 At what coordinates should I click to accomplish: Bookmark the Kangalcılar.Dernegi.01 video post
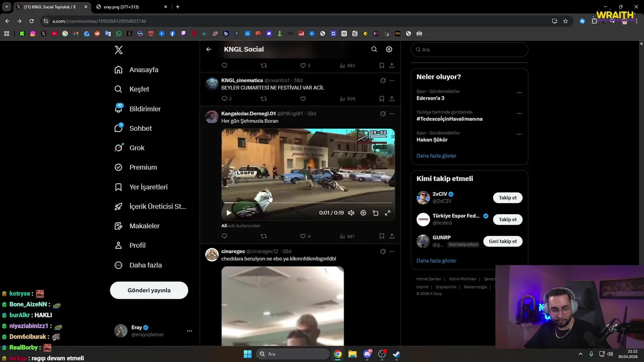click(381, 236)
